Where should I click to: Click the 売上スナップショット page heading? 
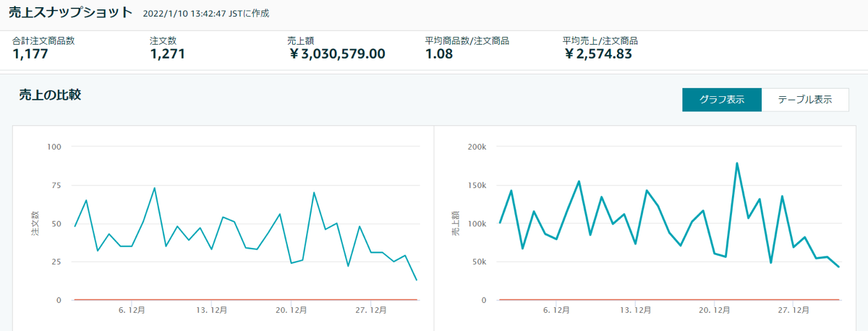tap(71, 13)
